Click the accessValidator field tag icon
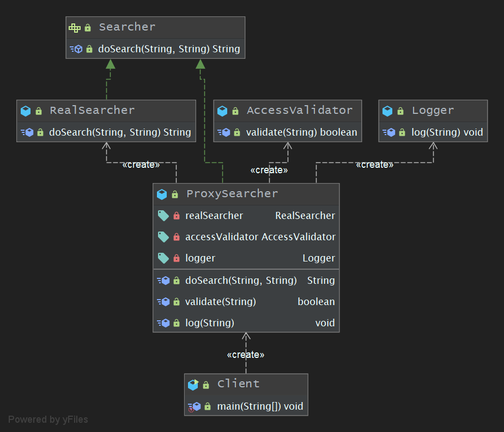This screenshot has height=432, width=504. (x=162, y=237)
